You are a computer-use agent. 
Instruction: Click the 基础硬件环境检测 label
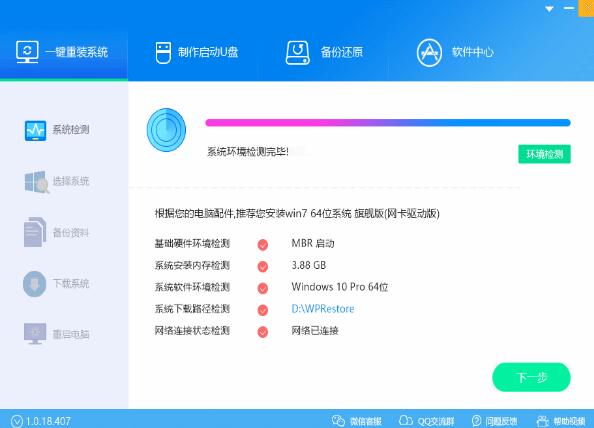(x=192, y=244)
